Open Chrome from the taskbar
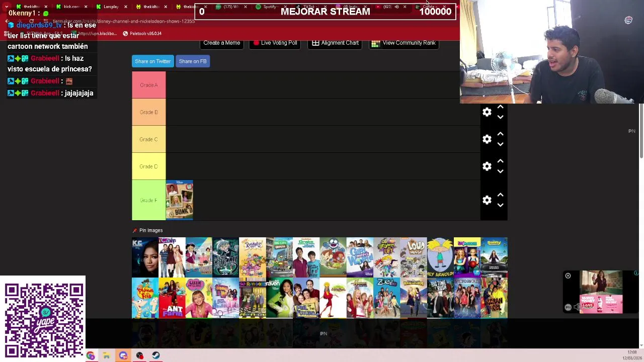644x362 pixels. pos(91,356)
